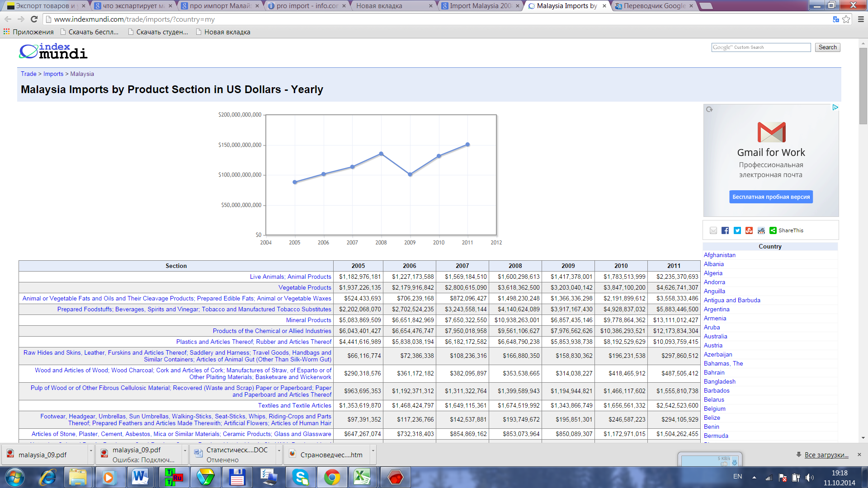This screenshot has width=868, height=488.
Task: Share page via Twitter icon
Action: [x=737, y=230]
